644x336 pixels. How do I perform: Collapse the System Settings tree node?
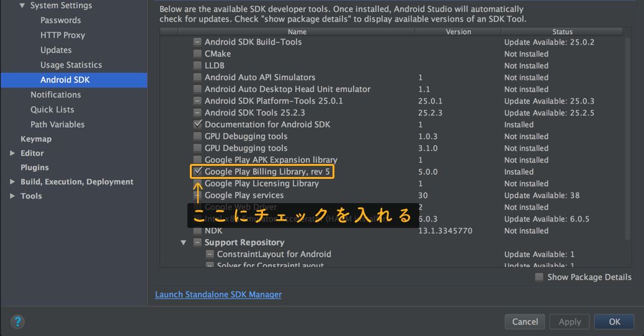(x=22, y=6)
